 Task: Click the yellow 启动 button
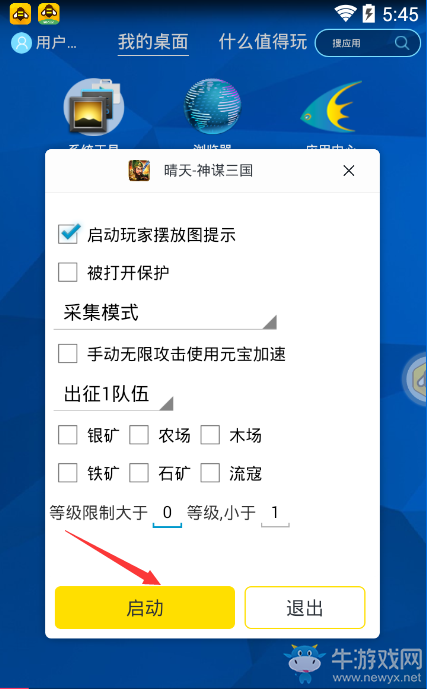[x=145, y=608]
